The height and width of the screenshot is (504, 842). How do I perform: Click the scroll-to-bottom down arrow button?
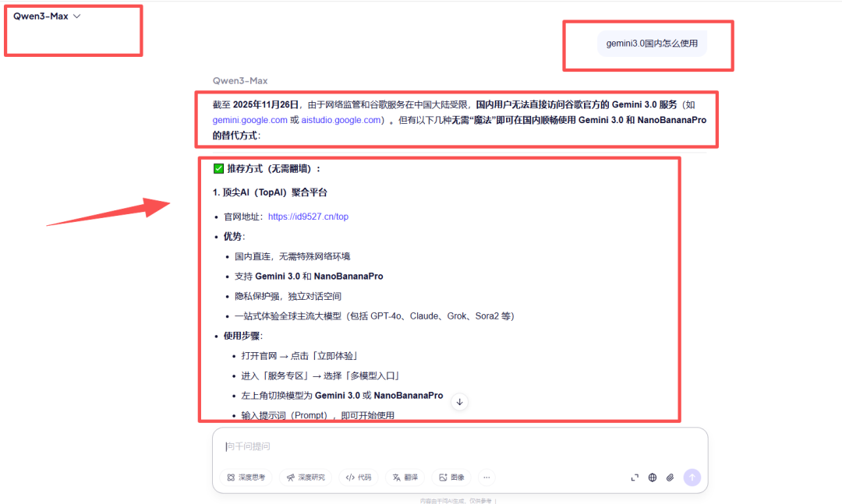(460, 401)
